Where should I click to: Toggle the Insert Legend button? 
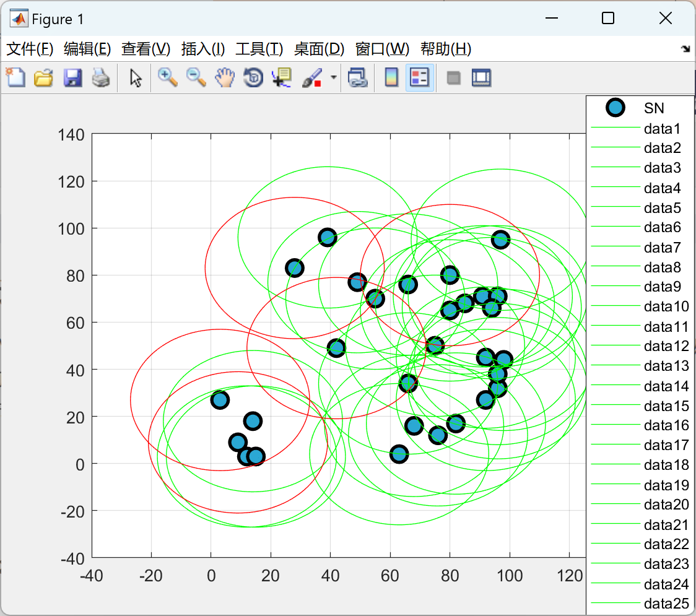pos(419,78)
